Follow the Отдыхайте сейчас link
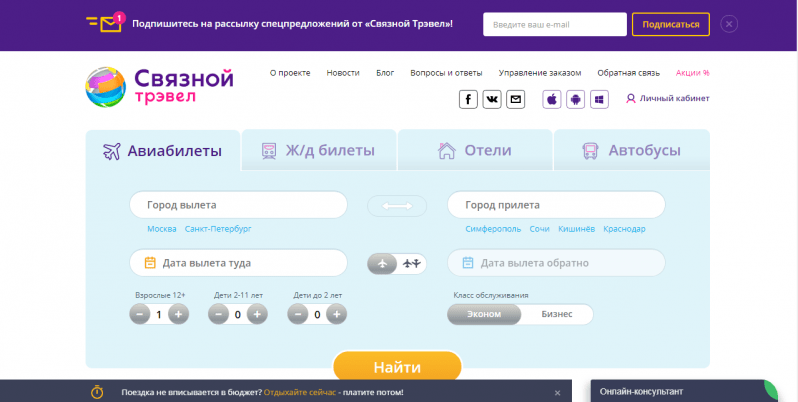Image resolution: width=798 pixels, height=402 pixels. pyautogui.click(x=300, y=392)
